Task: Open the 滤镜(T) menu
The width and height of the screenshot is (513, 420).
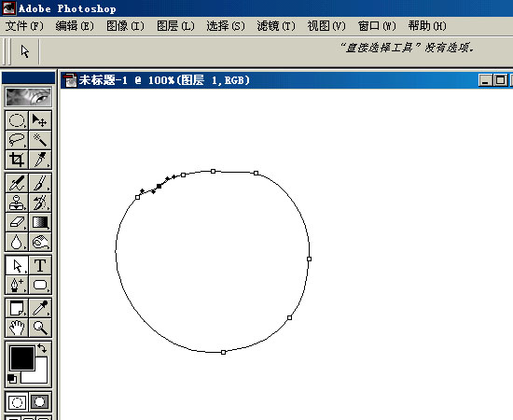Action: [276, 26]
